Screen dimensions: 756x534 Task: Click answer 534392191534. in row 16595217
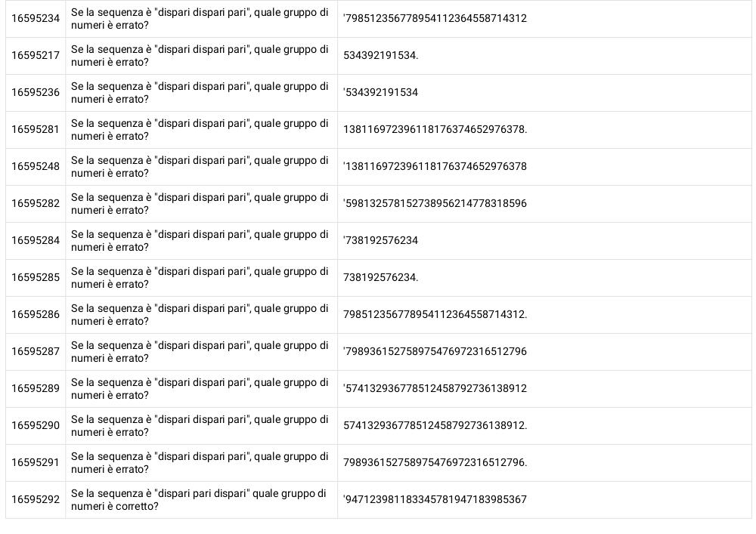(380, 55)
